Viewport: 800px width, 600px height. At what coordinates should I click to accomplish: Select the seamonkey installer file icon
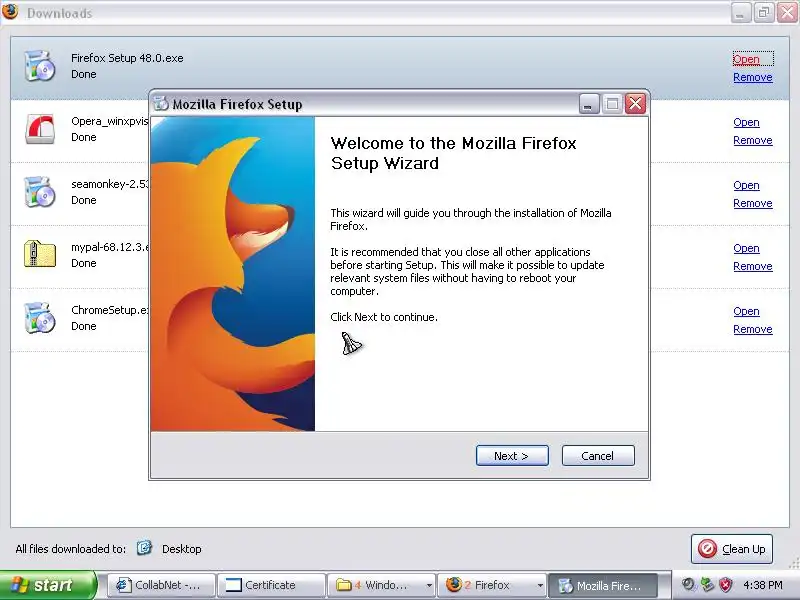click(40, 192)
